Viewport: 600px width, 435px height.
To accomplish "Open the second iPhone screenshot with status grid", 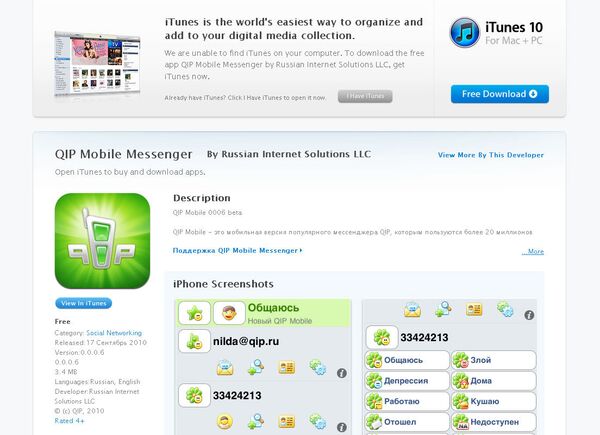I will pos(450,367).
